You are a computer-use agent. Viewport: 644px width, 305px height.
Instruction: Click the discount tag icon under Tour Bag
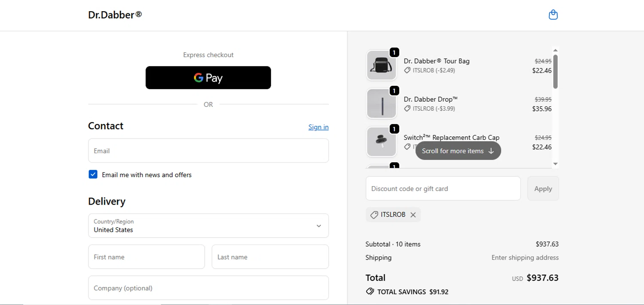tap(407, 70)
